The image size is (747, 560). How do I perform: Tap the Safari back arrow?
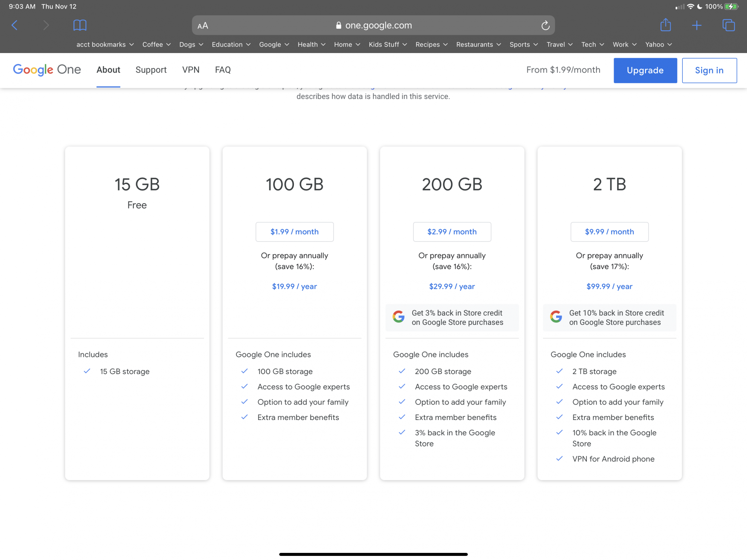(15, 25)
